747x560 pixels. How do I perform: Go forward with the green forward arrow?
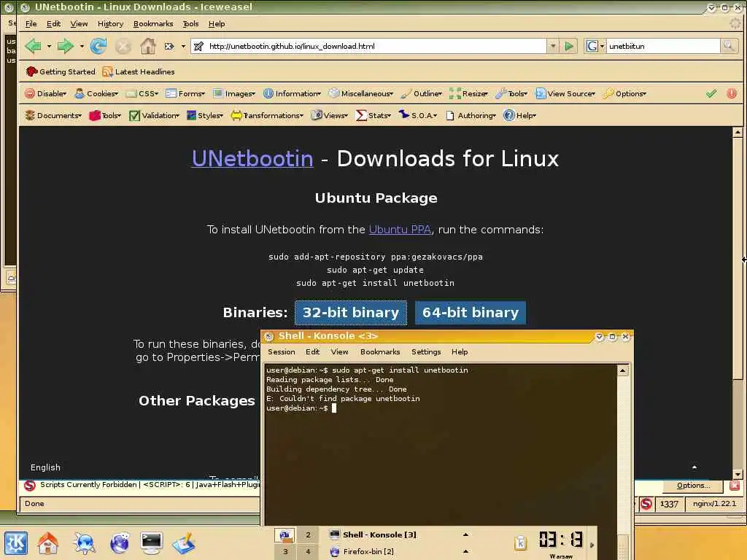[x=65, y=46]
